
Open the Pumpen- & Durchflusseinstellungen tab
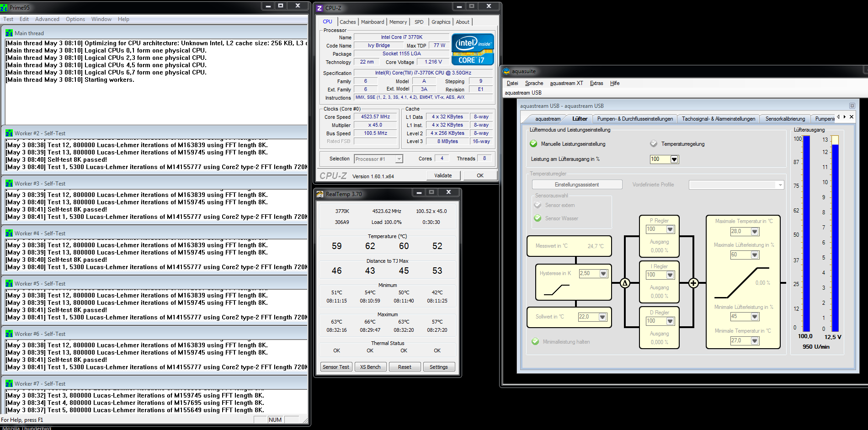click(x=635, y=119)
